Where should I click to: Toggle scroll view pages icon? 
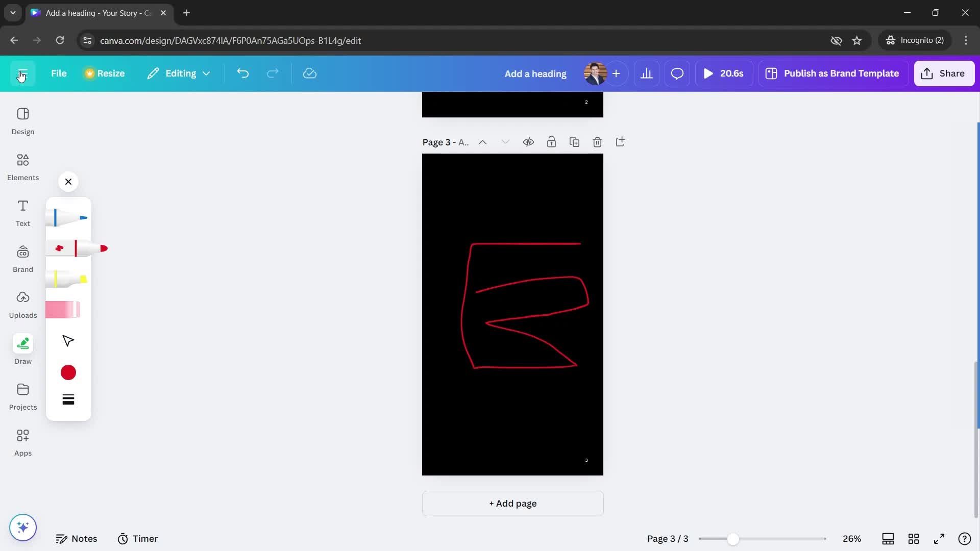[x=888, y=539]
